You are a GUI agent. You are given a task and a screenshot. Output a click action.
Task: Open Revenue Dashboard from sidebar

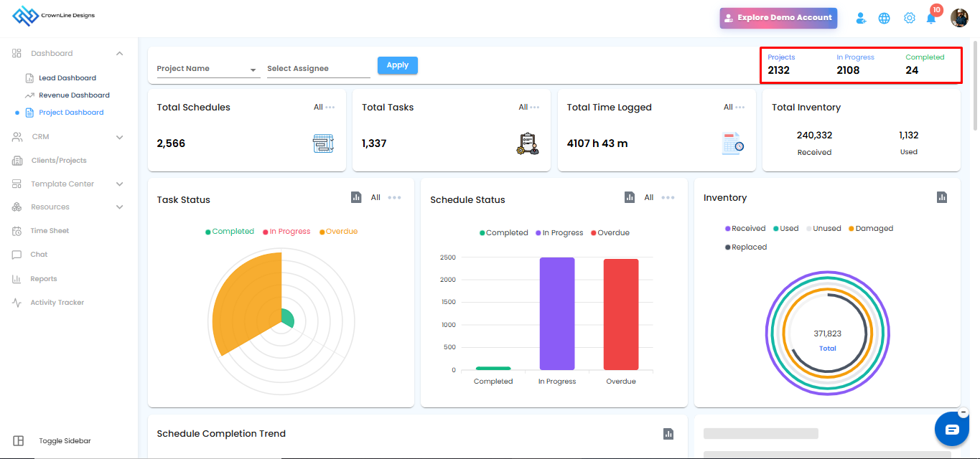coord(74,95)
